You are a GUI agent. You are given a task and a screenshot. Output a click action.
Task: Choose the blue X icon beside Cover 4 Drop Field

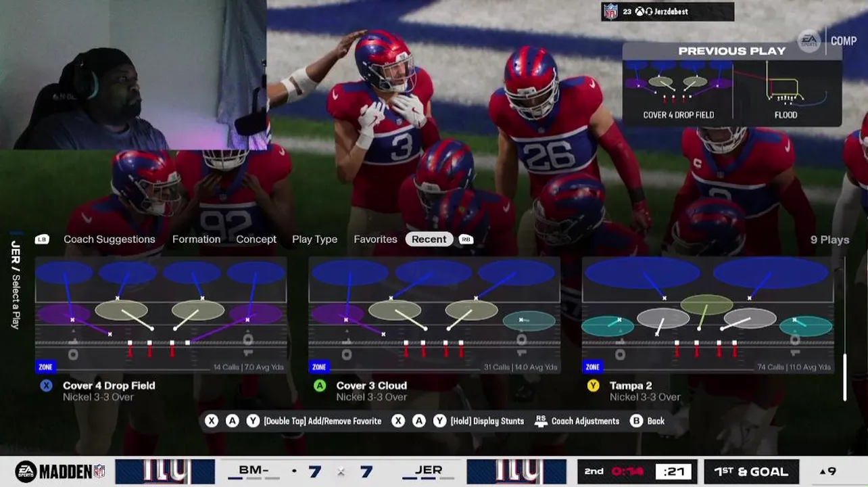click(46, 386)
